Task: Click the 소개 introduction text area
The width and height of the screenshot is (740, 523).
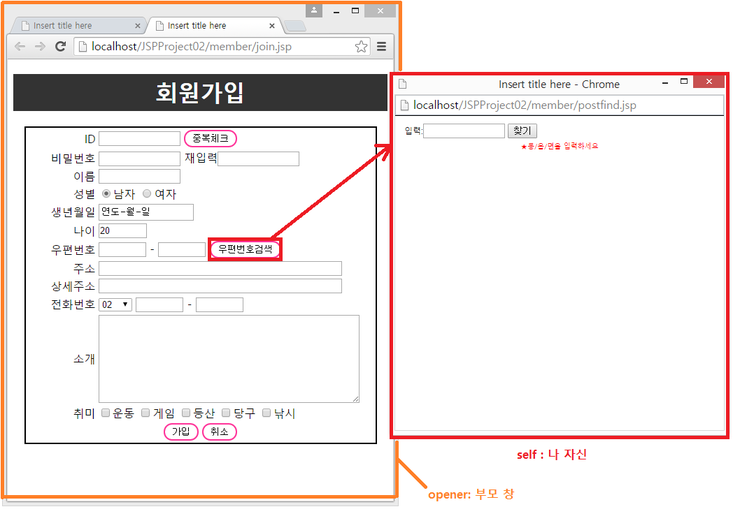Action: 229,359
